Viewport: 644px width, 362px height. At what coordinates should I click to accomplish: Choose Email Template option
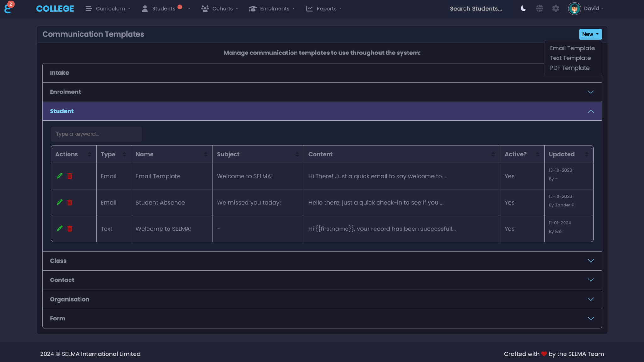(572, 48)
